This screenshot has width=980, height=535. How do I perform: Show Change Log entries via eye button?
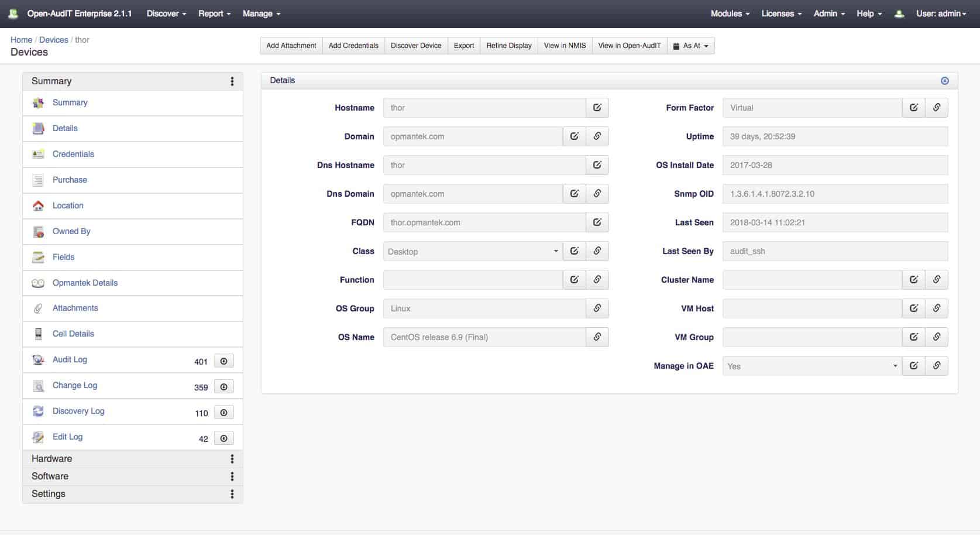coord(223,387)
